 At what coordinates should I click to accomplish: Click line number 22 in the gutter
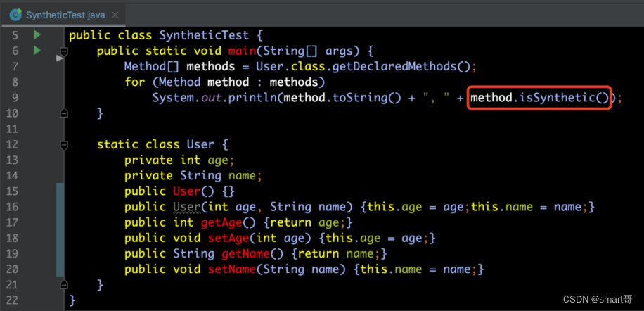point(13,300)
